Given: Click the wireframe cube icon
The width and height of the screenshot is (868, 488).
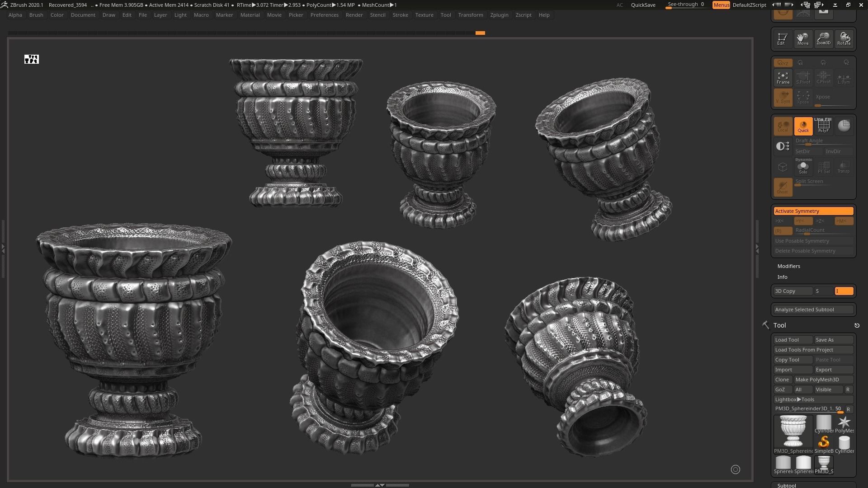Looking at the screenshot, I should [783, 167].
